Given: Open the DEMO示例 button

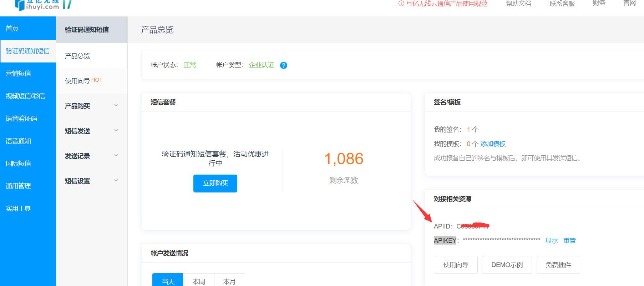Looking at the screenshot, I should click(507, 265).
